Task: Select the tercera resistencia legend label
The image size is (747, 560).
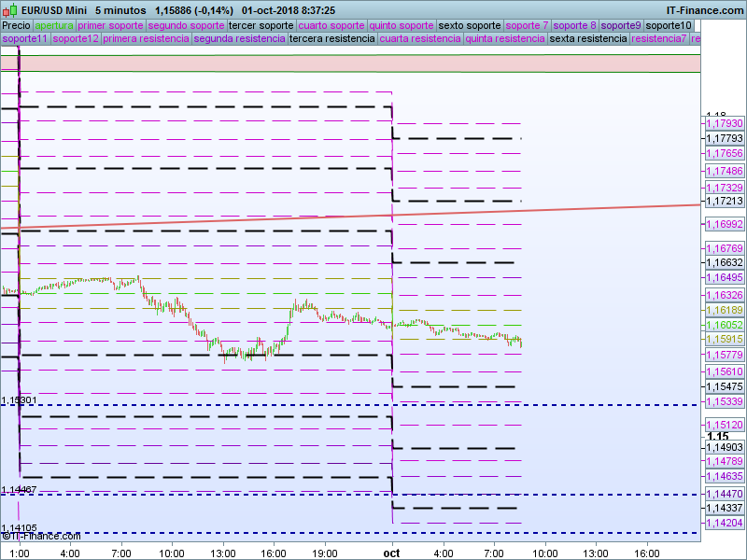Action: [331, 39]
